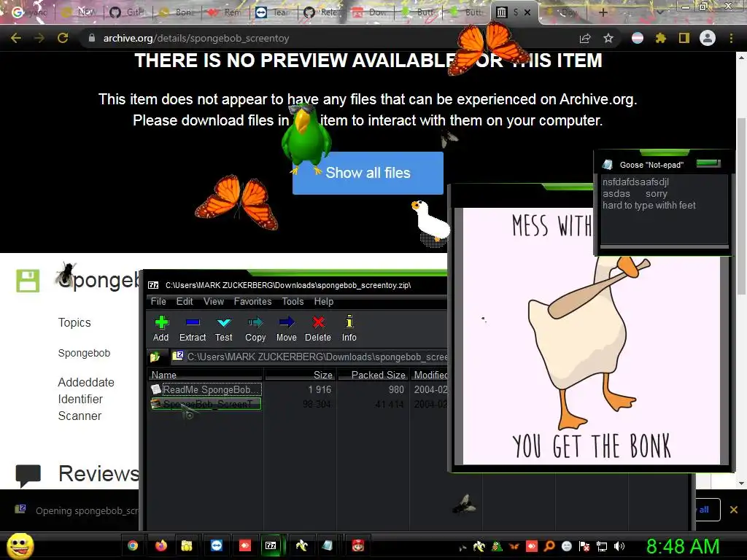Click the 7-Zip up-folder icon

click(x=155, y=357)
